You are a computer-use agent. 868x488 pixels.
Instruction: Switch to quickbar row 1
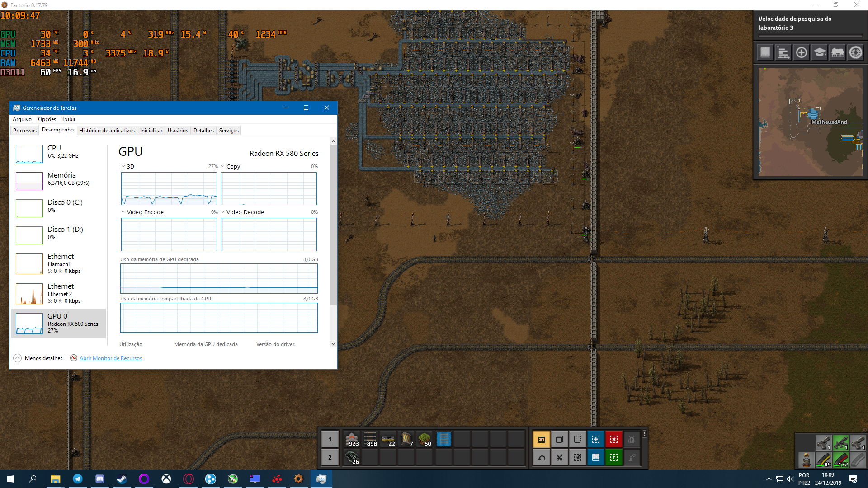[330, 439]
